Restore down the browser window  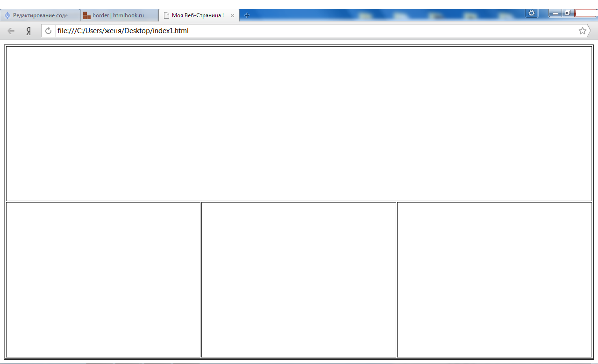[568, 13]
